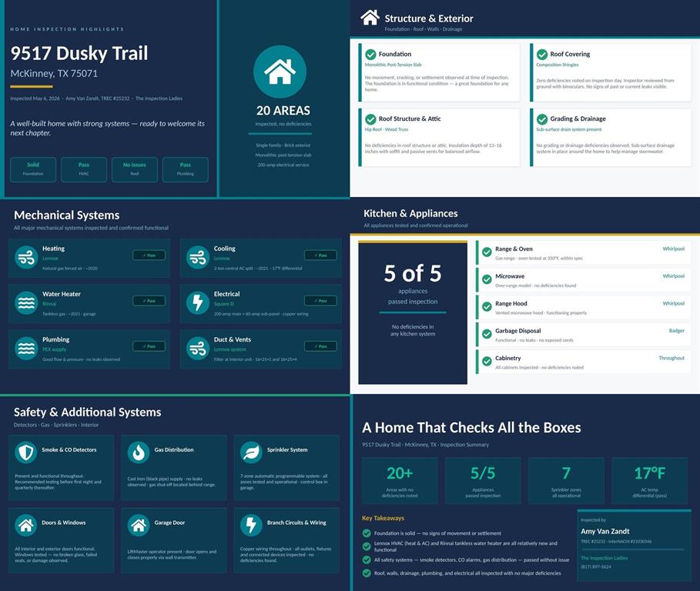Click the Roof Covering green checkmark
The width and height of the screenshot is (700, 591).
coord(542,55)
